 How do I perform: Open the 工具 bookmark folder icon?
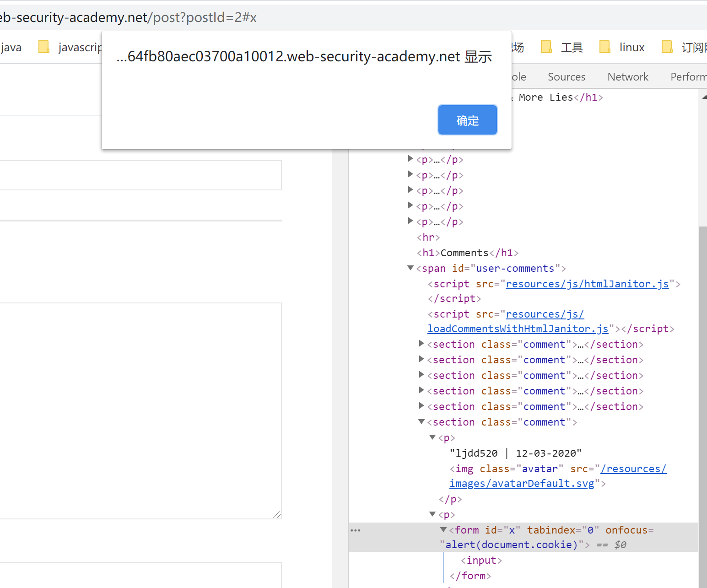546,47
